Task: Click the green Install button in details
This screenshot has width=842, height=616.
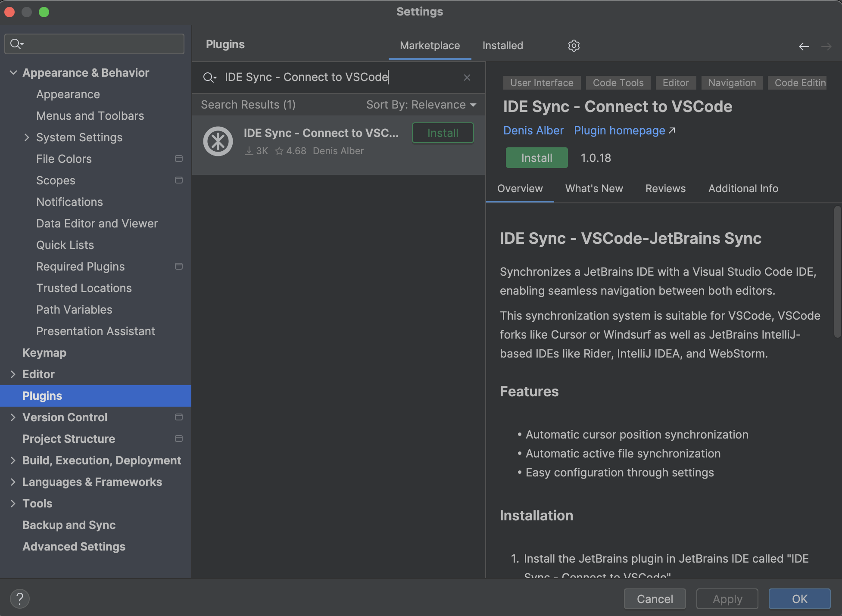Action: (536, 158)
